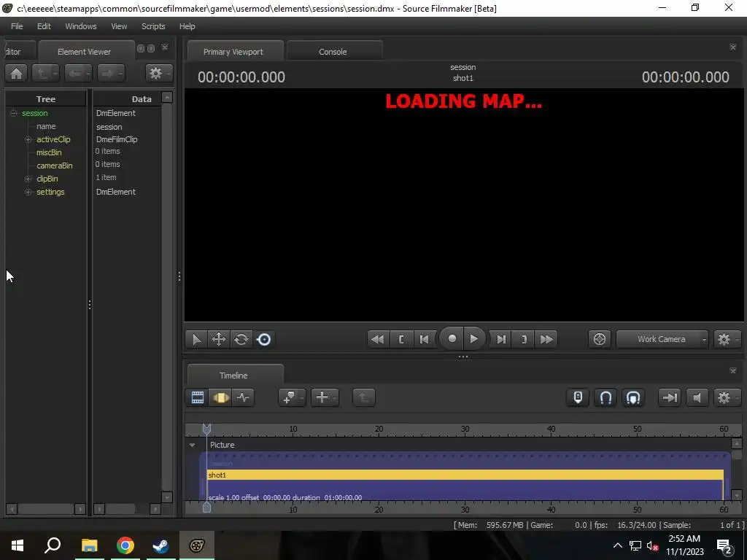
Task: Collapse the session tree node
Action: click(13, 113)
